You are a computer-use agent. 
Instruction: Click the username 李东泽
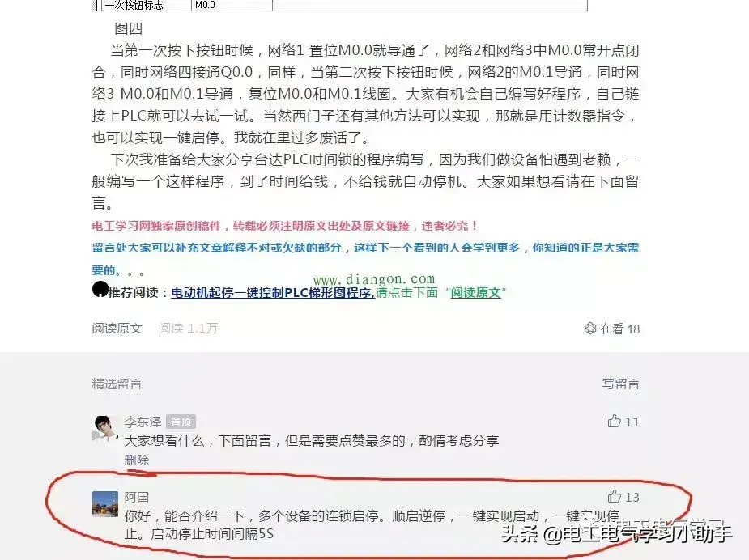(x=143, y=422)
